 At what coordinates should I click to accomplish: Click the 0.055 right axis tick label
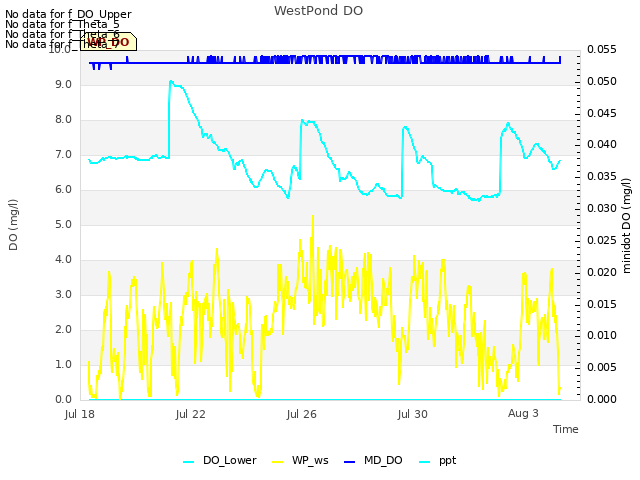(x=602, y=49)
